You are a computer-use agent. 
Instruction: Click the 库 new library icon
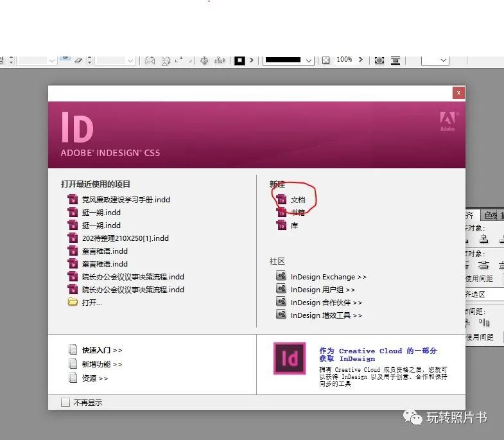click(x=281, y=225)
